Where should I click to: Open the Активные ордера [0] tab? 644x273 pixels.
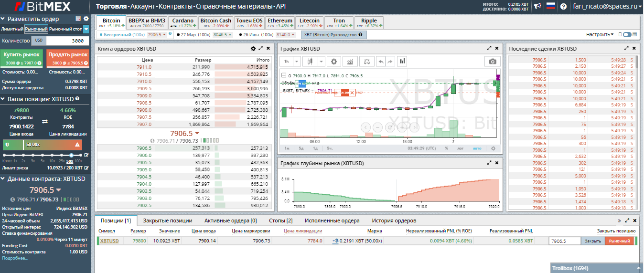pyautogui.click(x=231, y=220)
